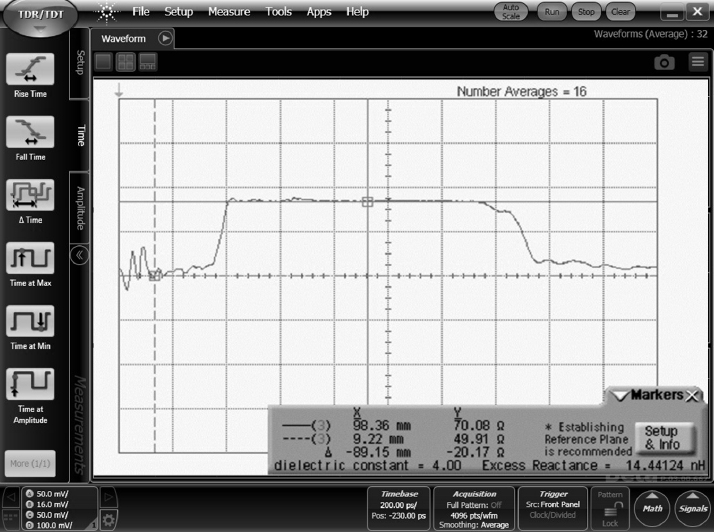Collapse the measurement sidebar with double chevron
Image resolution: width=717 pixels, height=532 pixels.
point(80,255)
